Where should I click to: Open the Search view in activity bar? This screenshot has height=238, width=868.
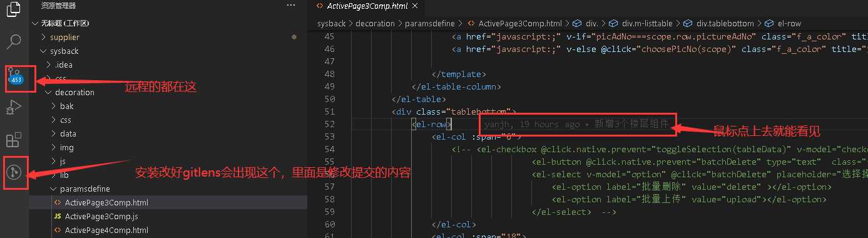[x=14, y=43]
